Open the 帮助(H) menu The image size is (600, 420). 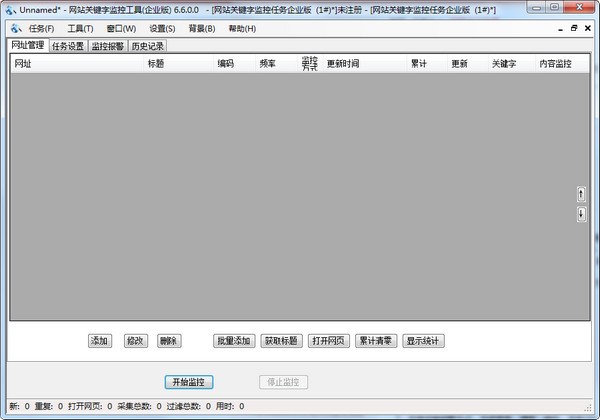click(x=242, y=29)
